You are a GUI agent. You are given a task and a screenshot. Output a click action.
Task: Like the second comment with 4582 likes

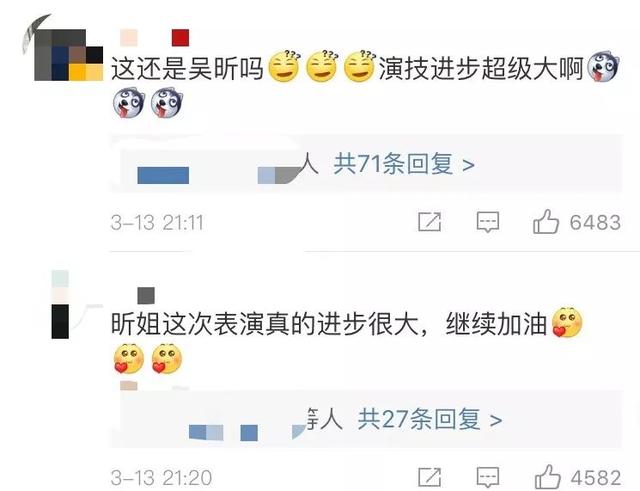pyautogui.click(x=547, y=476)
